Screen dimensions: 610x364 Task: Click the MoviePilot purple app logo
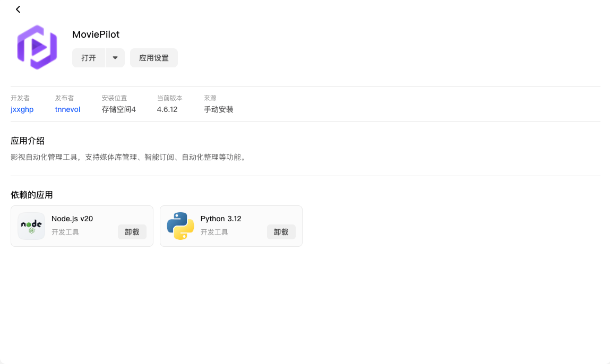coord(37,47)
